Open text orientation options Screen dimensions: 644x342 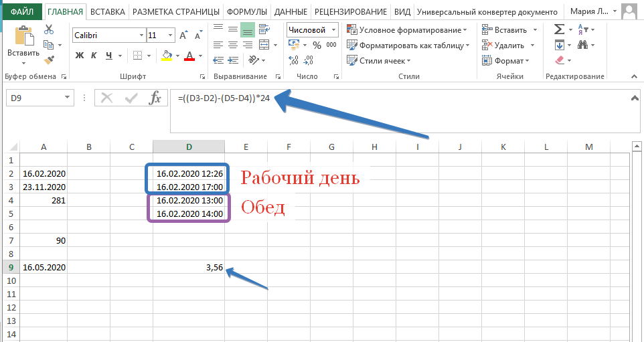(x=254, y=60)
